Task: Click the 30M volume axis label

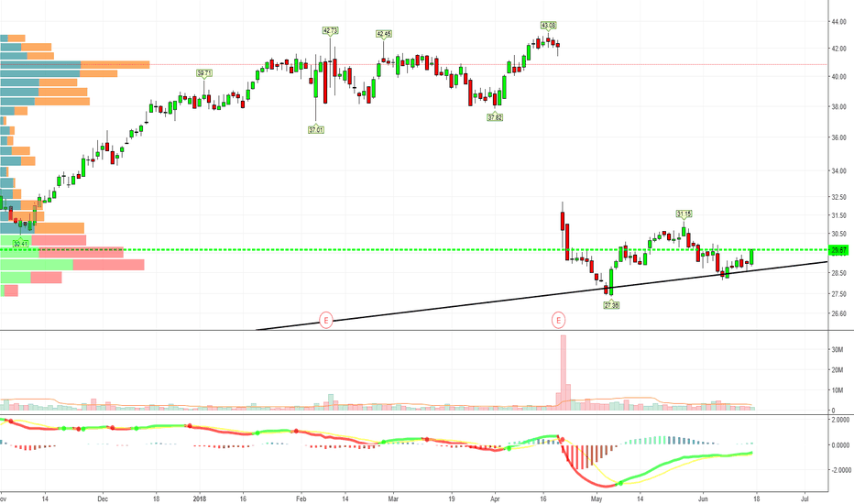Action: 837,349
